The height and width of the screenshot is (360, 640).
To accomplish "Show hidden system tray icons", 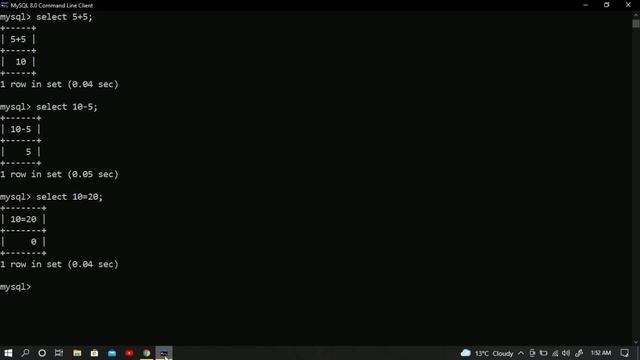I will [x=521, y=353].
